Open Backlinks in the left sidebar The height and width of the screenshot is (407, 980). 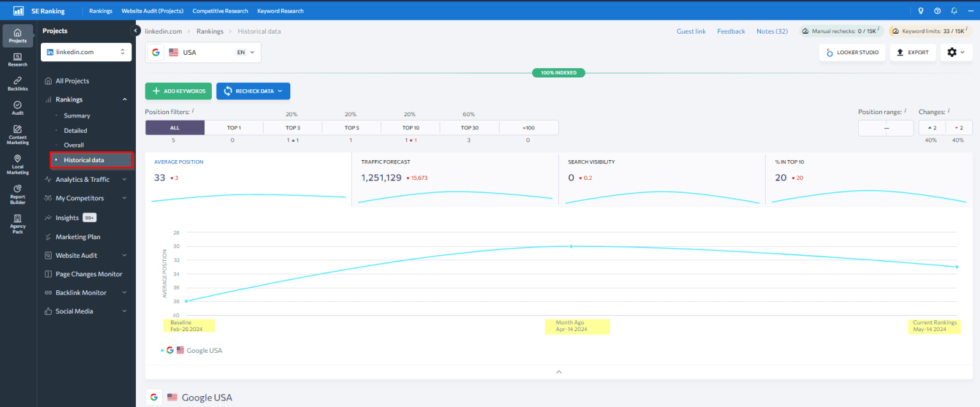pos(18,84)
